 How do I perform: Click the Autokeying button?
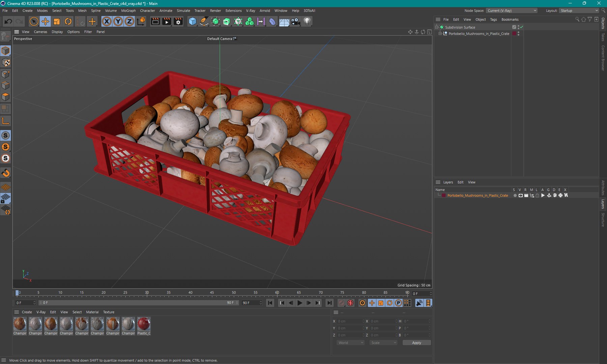350,303
